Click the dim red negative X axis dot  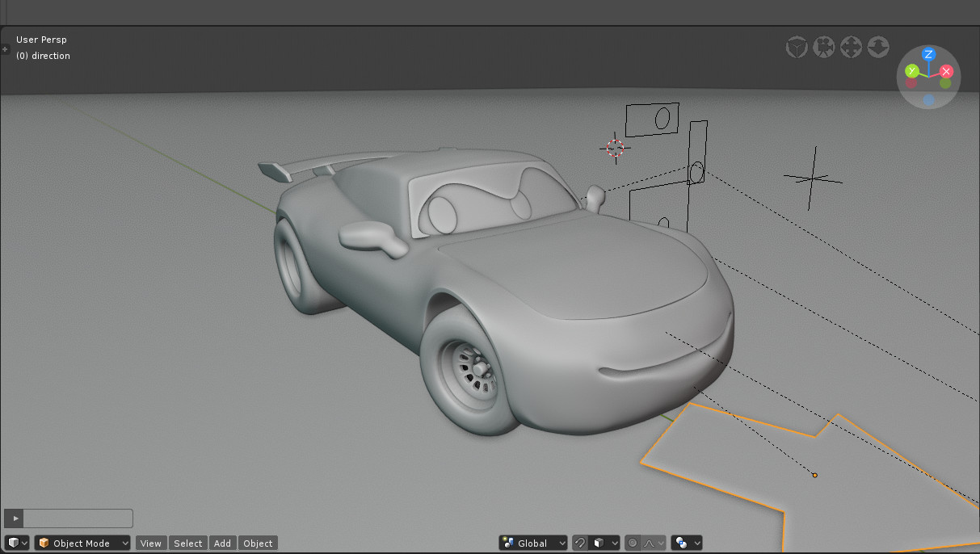[x=911, y=82]
